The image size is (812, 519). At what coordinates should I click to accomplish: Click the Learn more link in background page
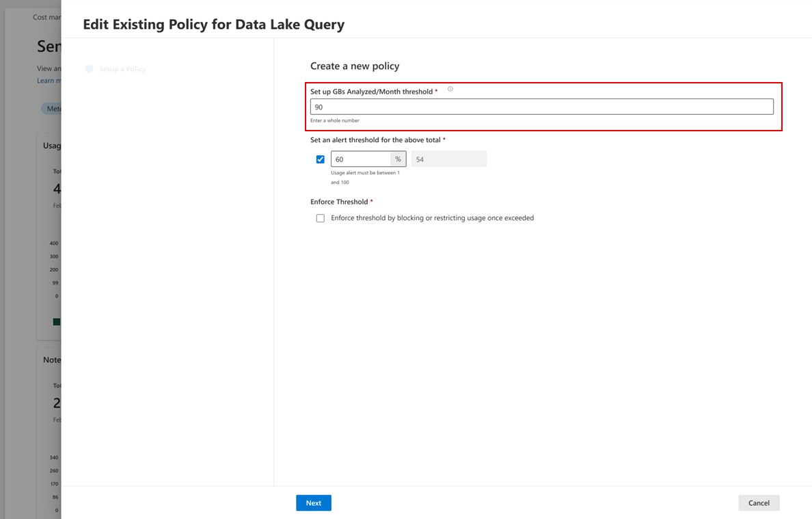tap(49, 81)
